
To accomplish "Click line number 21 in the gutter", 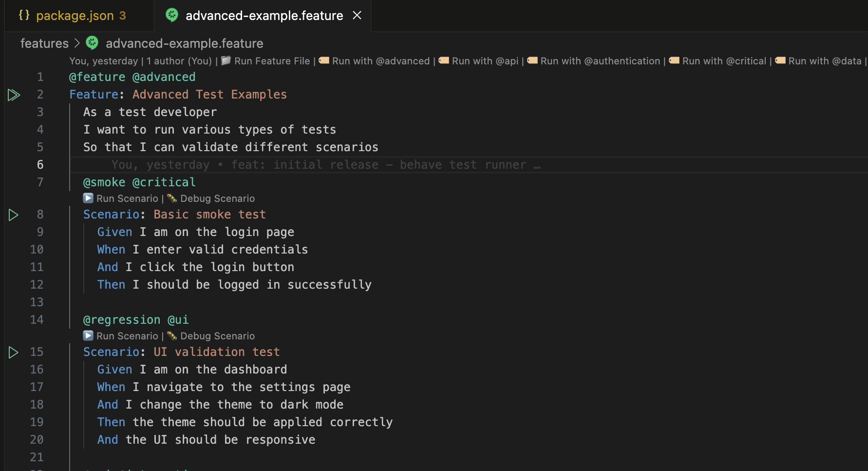I will [x=37, y=457].
